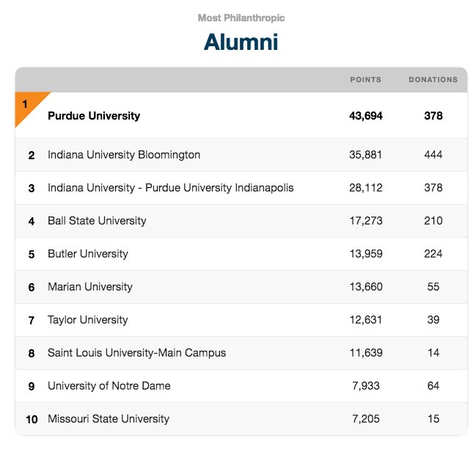Select University of Notre Dame row
Image resolution: width=476 pixels, height=449 pixels.
tap(241, 386)
